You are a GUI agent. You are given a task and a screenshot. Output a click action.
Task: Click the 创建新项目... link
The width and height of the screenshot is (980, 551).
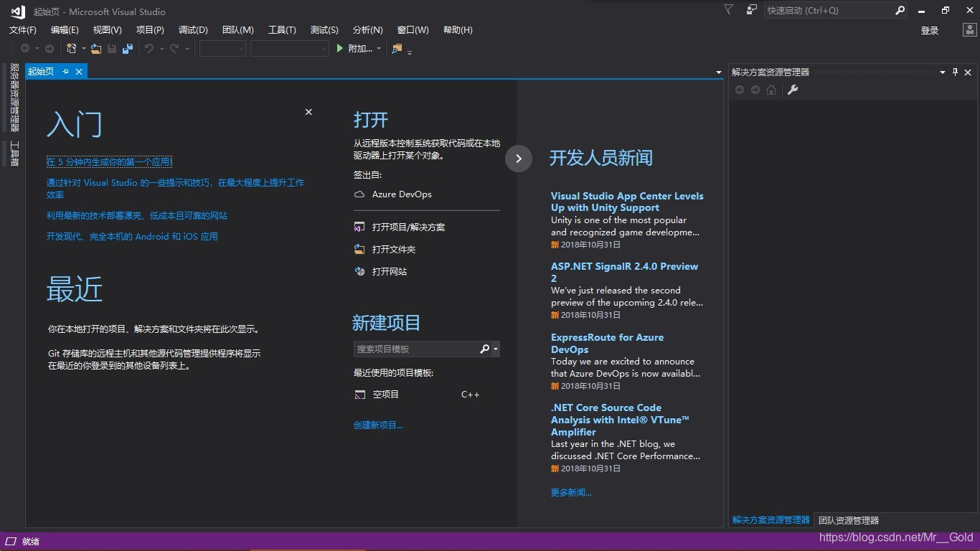(378, 425)
